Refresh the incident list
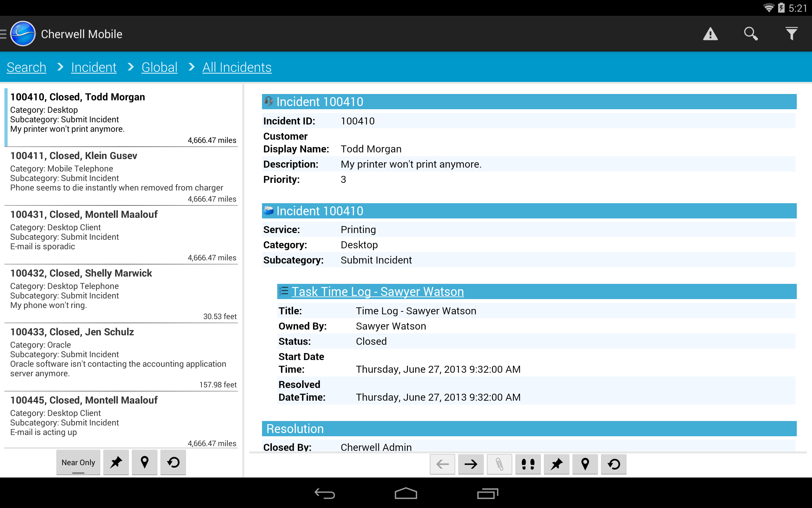The image size is (812, 508). 173,462
